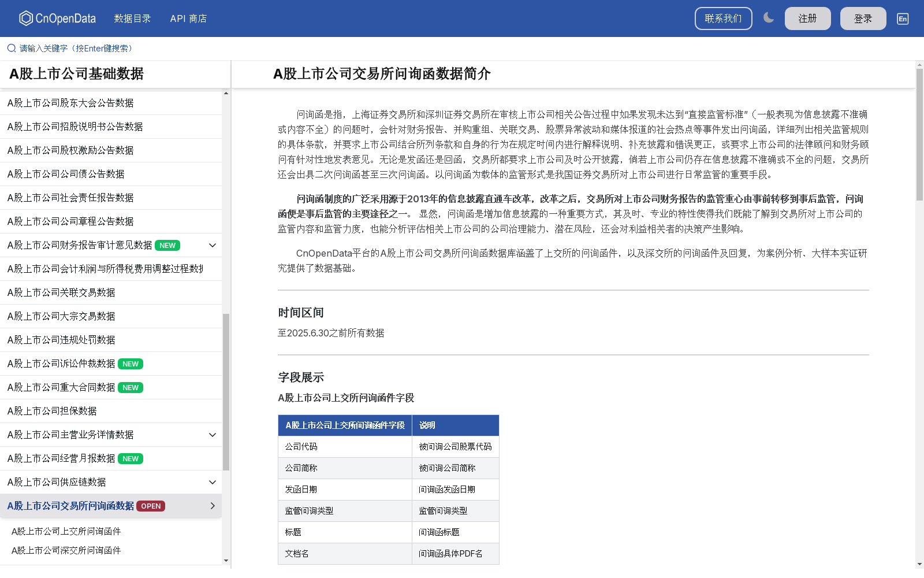This screenshot has width=924, height=578.
Task: Click the 被问询公司股票代码 cell
Action: [x=455, y=447]
